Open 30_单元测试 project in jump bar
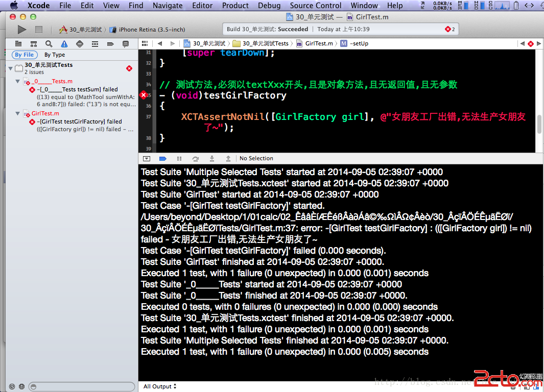 tap(205, 43)
